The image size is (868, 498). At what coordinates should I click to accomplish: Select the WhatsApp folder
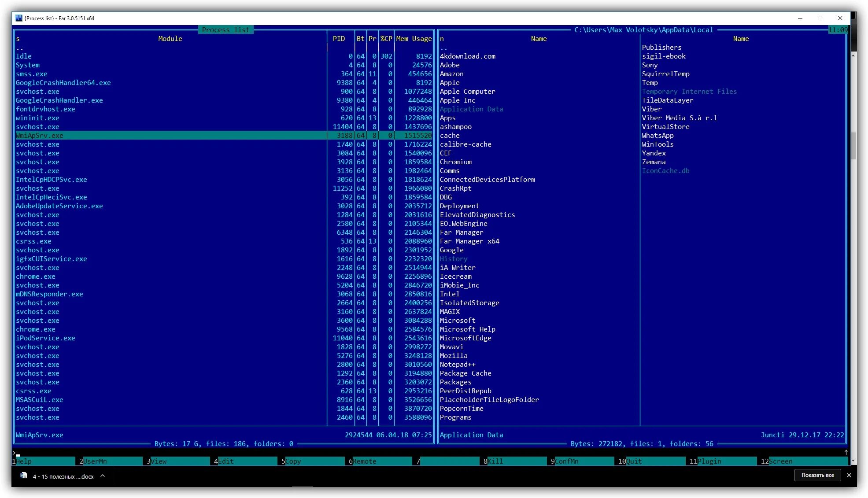click(x=657, y=136)
